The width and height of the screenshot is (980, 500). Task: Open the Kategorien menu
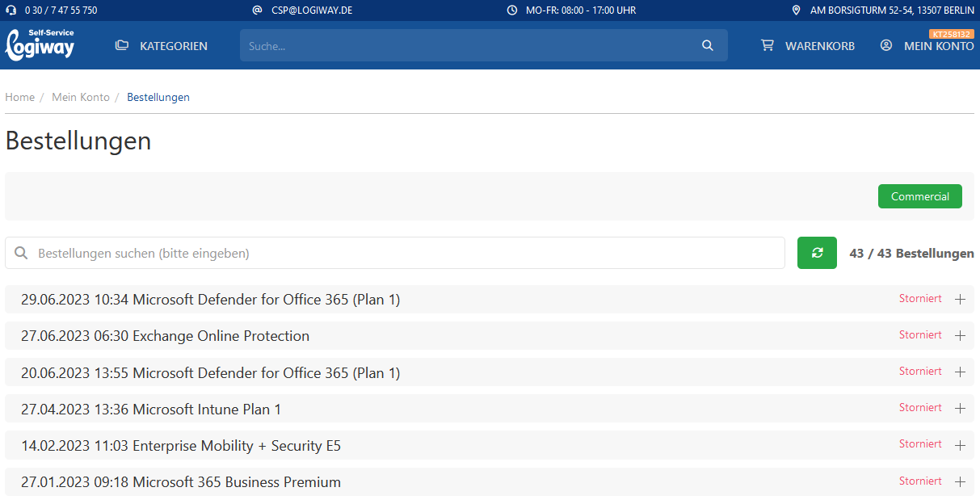click(173, 46)
